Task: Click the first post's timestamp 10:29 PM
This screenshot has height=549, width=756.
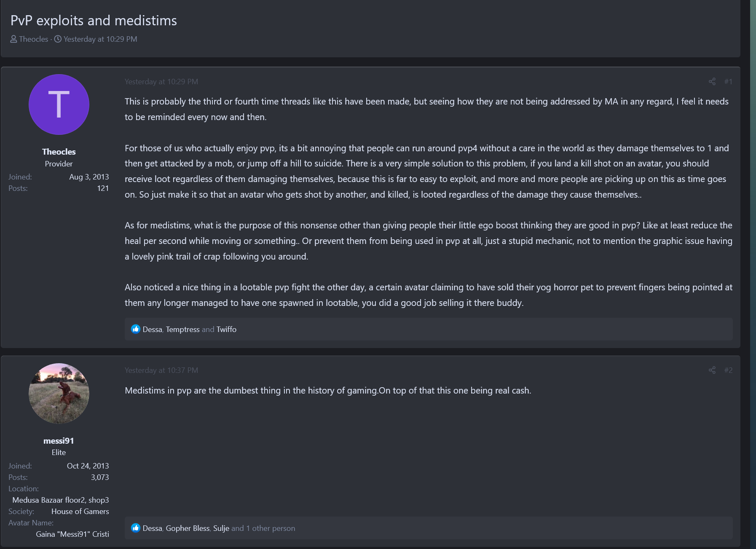Action: point(161,82)
